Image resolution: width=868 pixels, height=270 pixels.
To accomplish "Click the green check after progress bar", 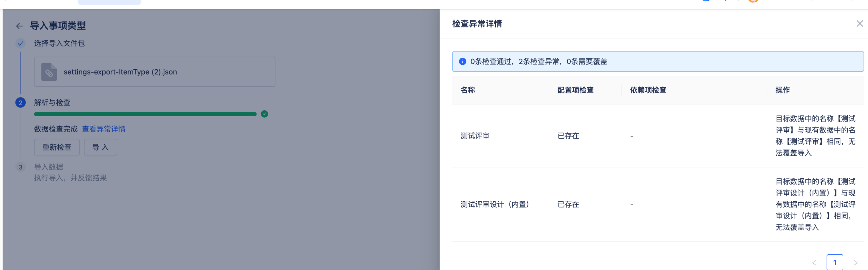I will pos(265,114).
